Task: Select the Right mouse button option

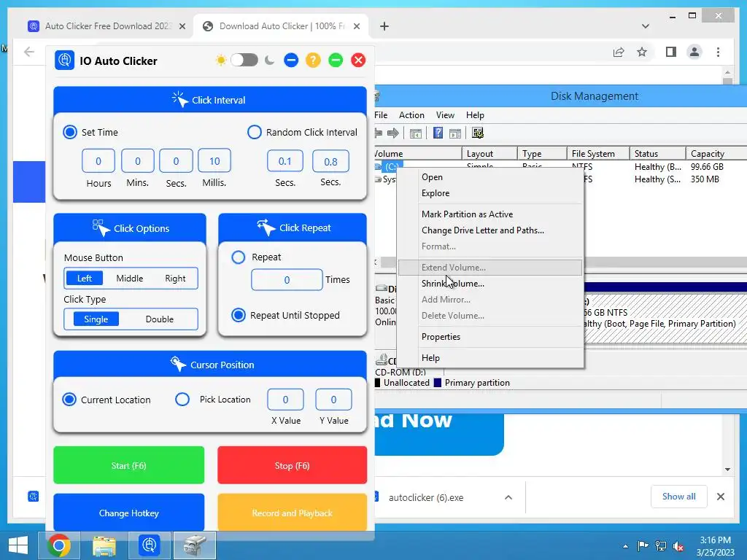Action: pos(175,278)
